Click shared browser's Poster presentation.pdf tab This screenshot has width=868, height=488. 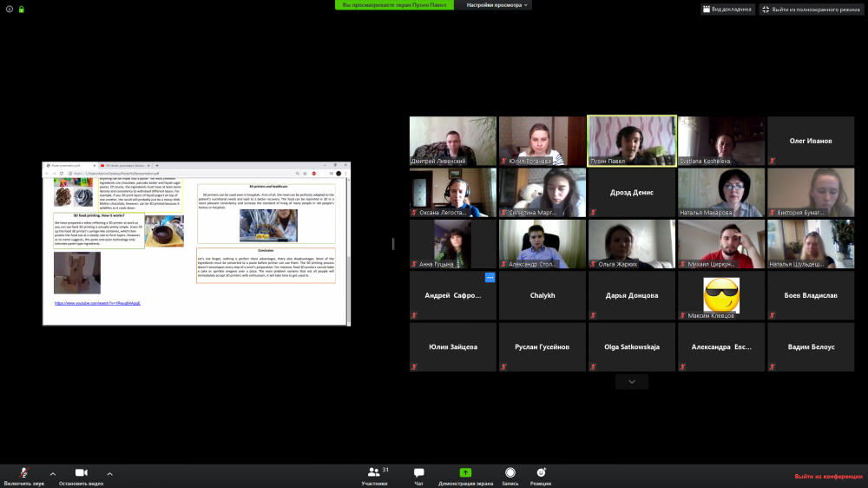(69, 165)
